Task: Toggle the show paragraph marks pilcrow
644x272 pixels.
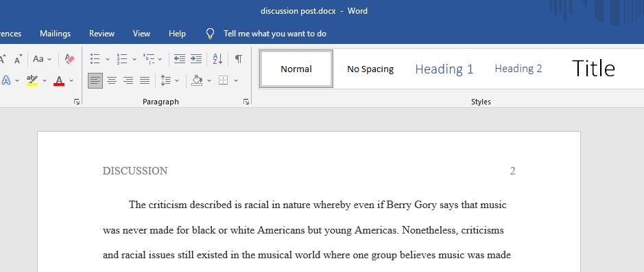Action: [238, 59]
